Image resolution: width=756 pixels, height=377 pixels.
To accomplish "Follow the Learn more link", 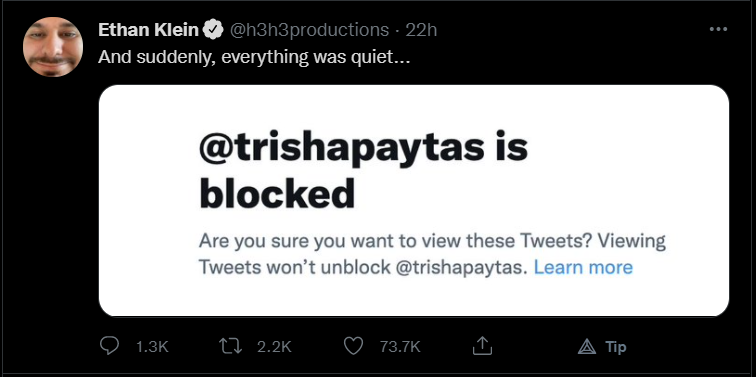I will 583,267.
